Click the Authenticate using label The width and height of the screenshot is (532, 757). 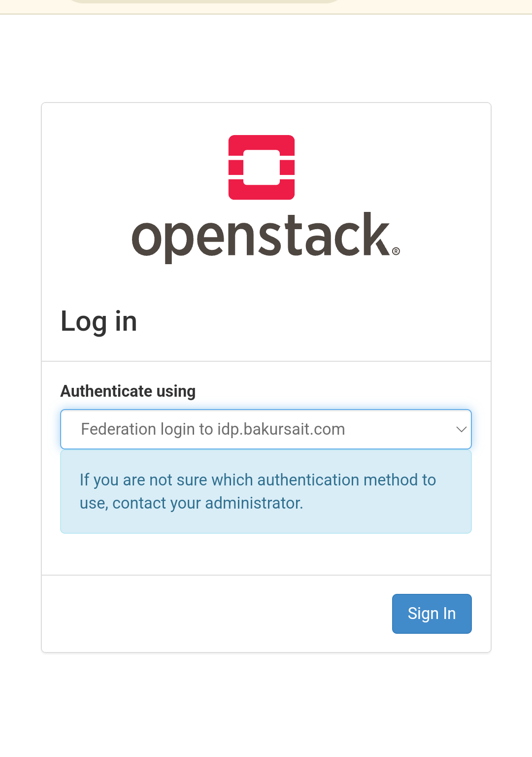(x=128, y=391)
